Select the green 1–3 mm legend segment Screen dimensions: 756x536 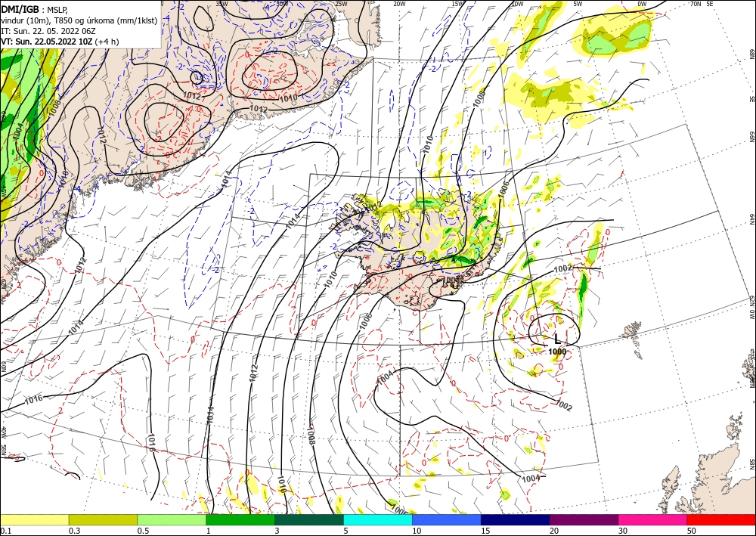[240, 519]
